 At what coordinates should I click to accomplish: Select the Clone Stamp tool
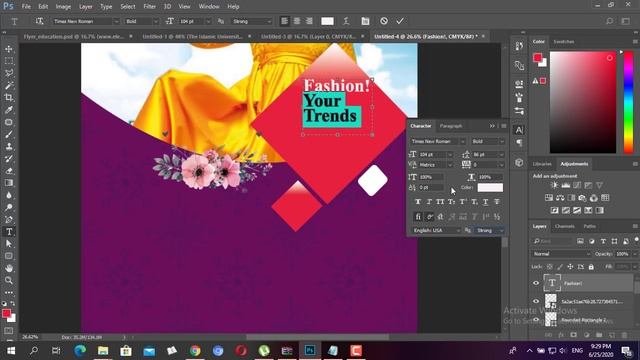9,147
